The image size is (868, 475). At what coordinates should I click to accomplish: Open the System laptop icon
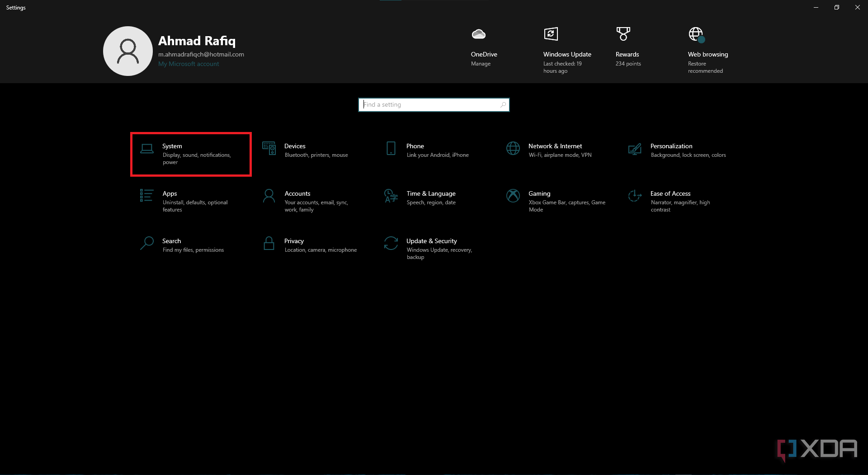[x=146, y=149]
